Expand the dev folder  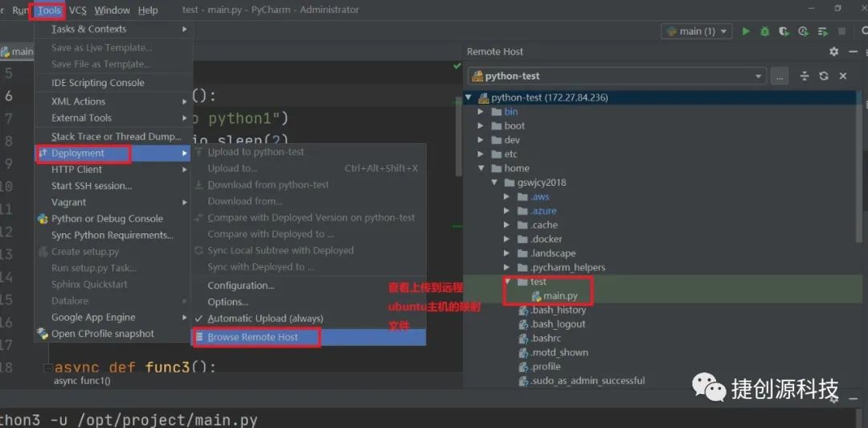tap(481, 140)
